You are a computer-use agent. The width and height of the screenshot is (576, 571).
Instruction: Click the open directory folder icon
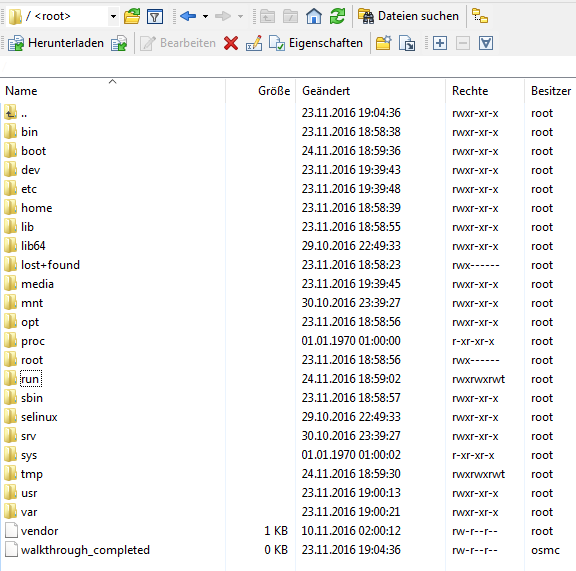[132, 16]
